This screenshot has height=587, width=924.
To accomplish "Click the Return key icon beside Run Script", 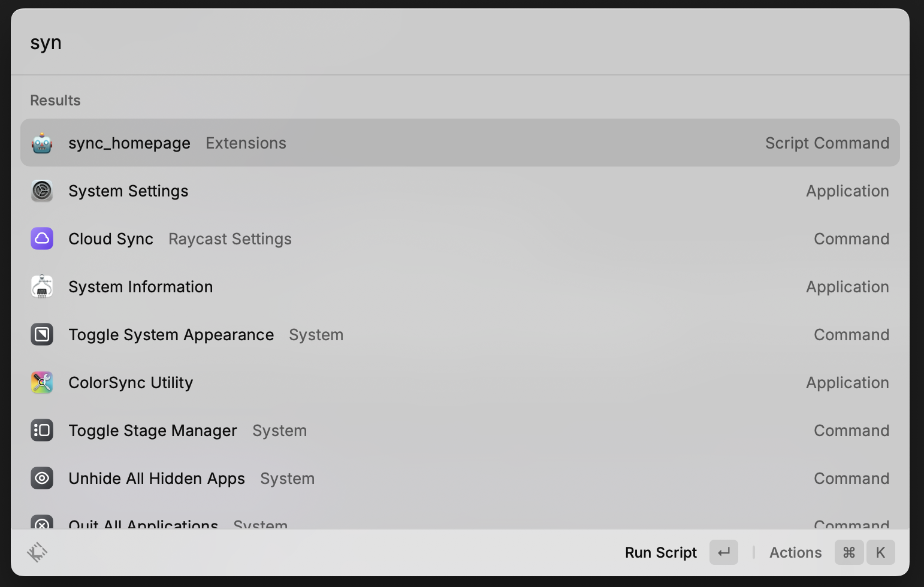I will pyautogui.click(x=724, y=552).
